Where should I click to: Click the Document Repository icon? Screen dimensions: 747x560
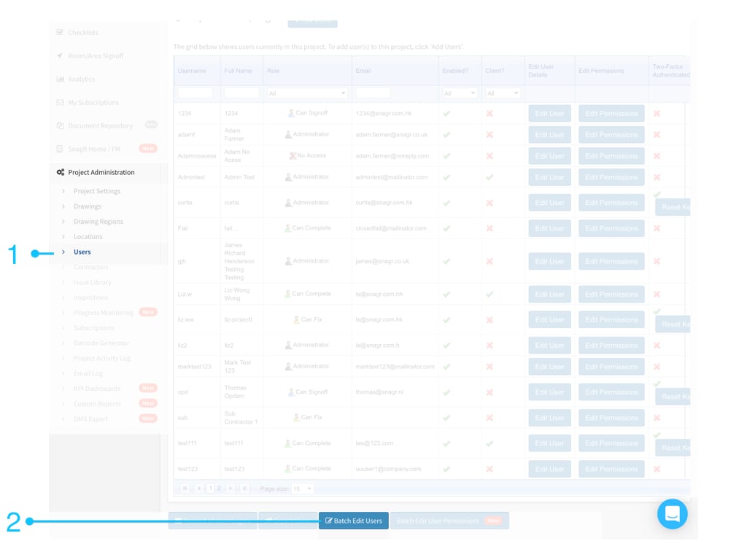point(60,125)
